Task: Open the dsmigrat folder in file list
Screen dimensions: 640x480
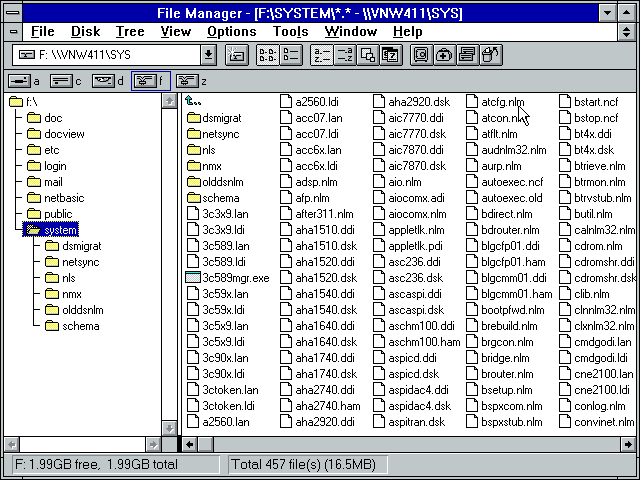Action: pyautogui.click(x=214, y=118)
